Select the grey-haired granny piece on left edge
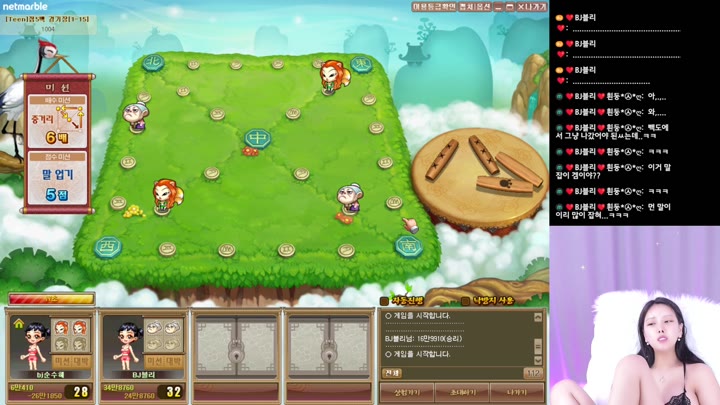The image size is (720, 405). (x=136, y=117)
